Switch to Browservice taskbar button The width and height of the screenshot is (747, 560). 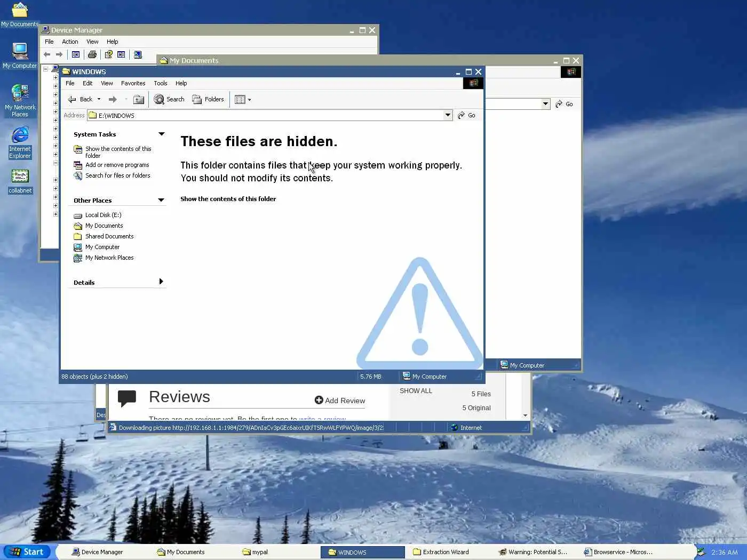click(x=618, y=552)
